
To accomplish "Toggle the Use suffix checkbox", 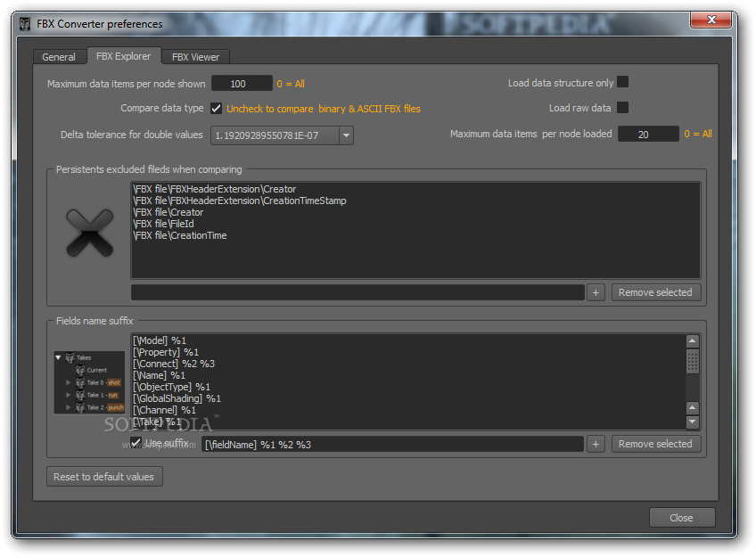I will point(136,442).
